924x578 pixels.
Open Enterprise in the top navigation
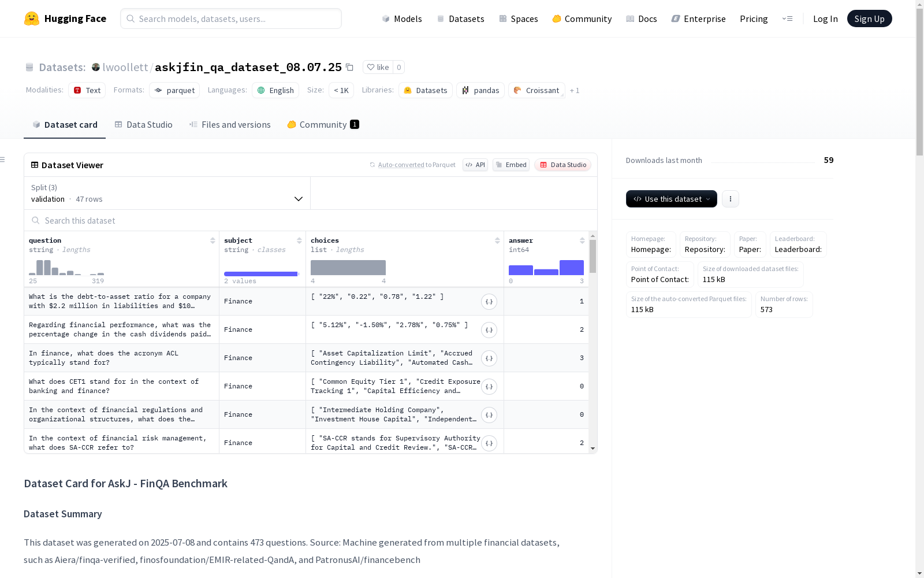click(698, 18)
